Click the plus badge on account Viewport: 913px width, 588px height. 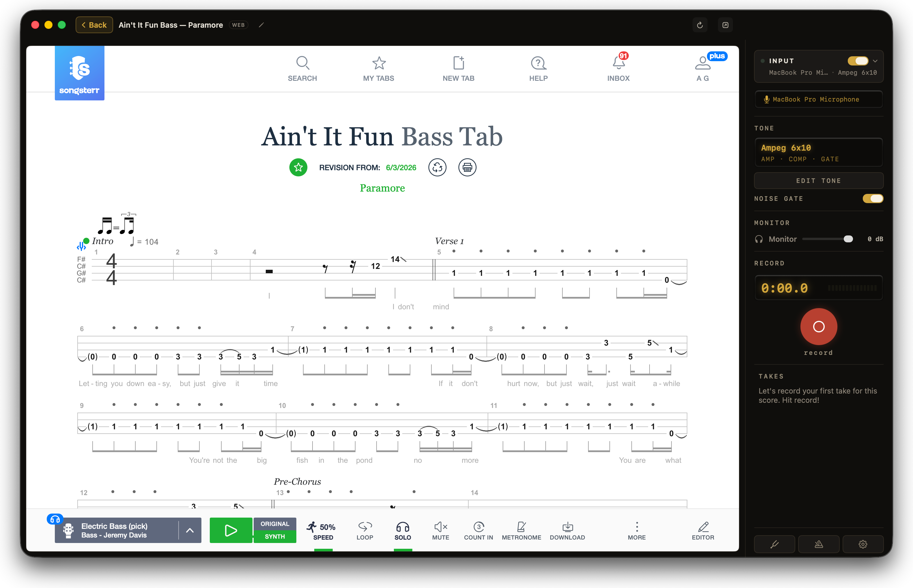coord(717,56)
